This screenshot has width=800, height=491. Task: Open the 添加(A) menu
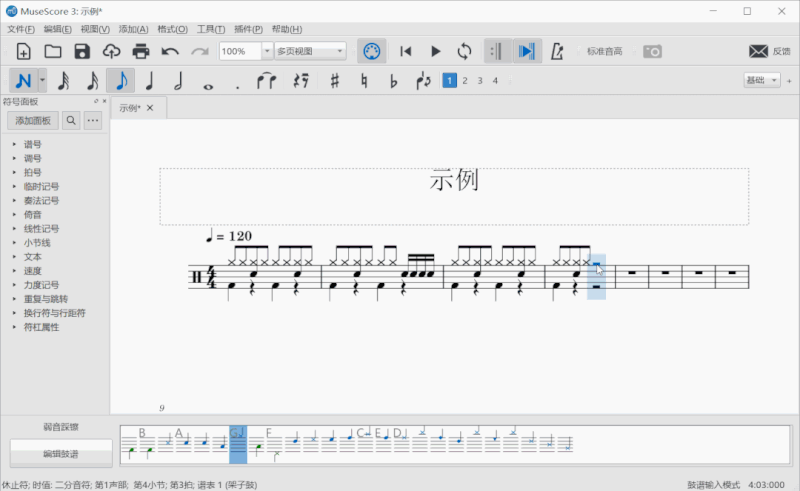133,29
